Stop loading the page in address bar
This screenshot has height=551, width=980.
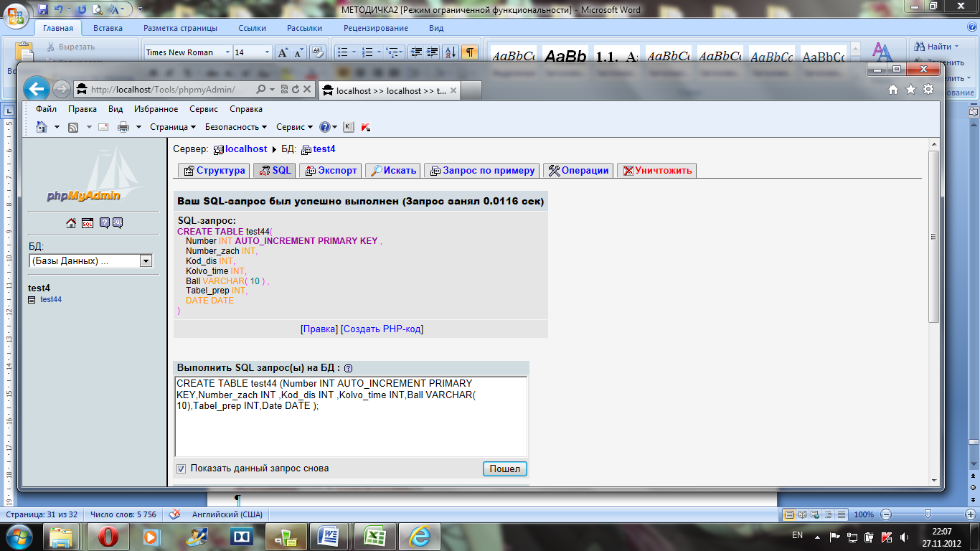pyautogui.click(x=307, y=90)
